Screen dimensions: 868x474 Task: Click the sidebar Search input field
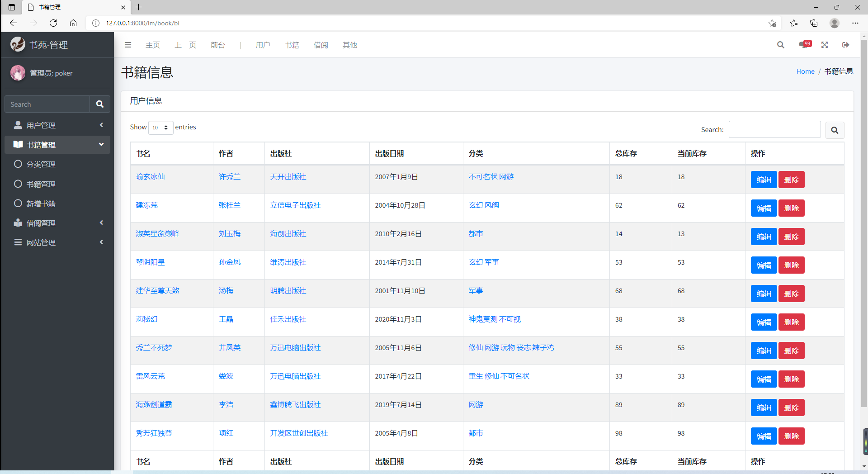47,104
